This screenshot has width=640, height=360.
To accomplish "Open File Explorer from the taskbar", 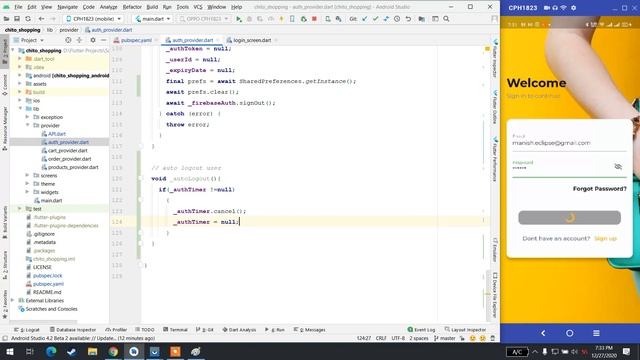I will 93,351.
